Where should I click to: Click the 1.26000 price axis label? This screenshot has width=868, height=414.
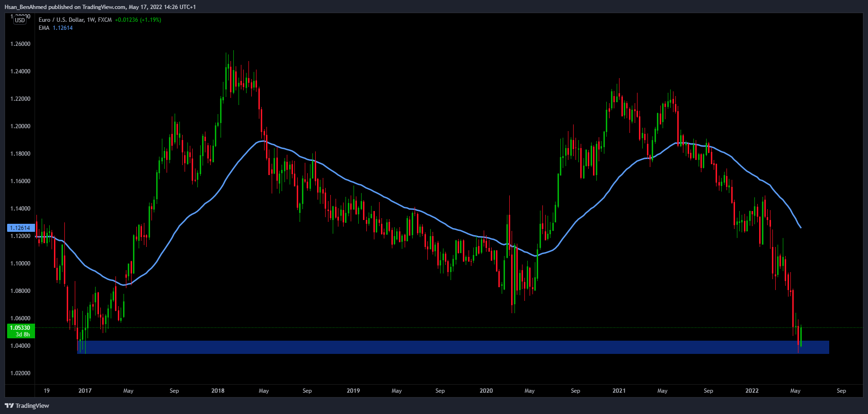tap(20, 44)
